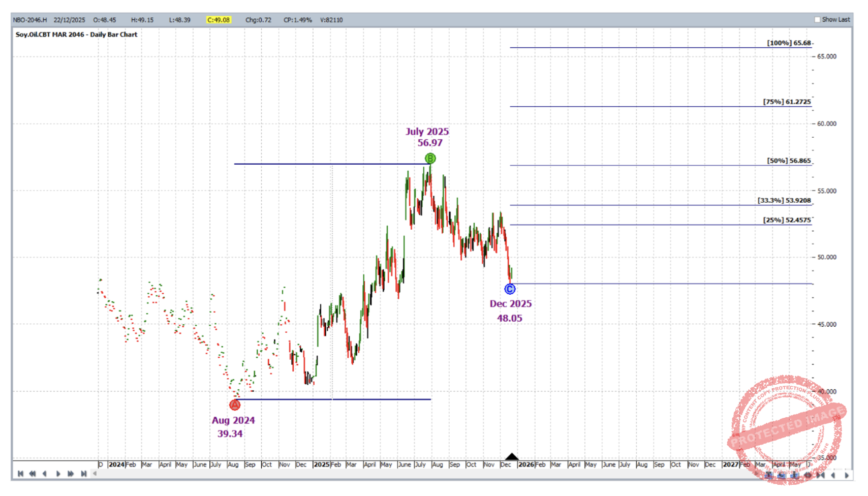Click the [100%] 65.68 projection label
The width and height of the screenshot is (868, 496).
click(x=789, y=43)
